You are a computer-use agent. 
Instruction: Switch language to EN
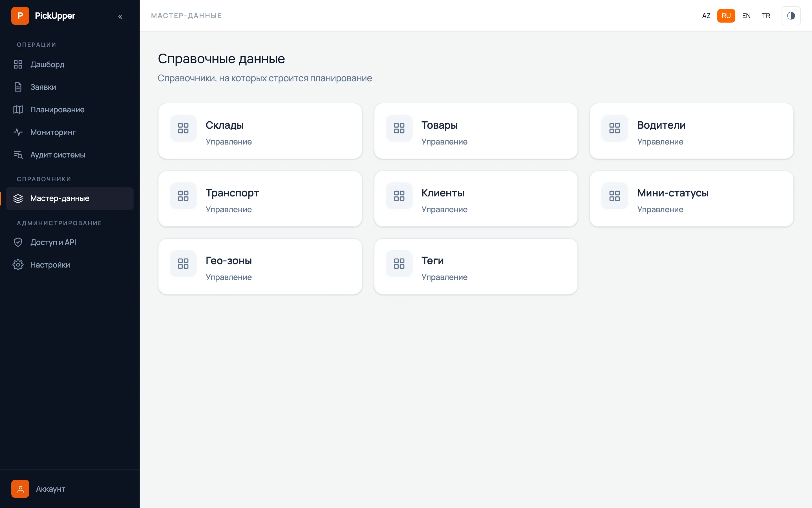746,16
